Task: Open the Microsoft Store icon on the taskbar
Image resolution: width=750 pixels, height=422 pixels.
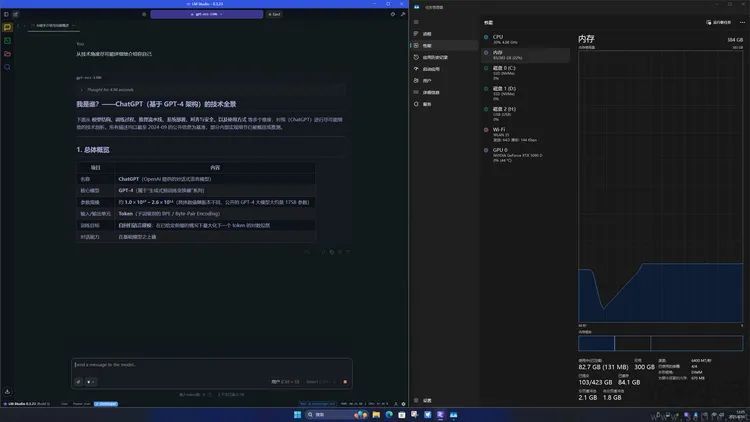Action: tap(402, 414)
